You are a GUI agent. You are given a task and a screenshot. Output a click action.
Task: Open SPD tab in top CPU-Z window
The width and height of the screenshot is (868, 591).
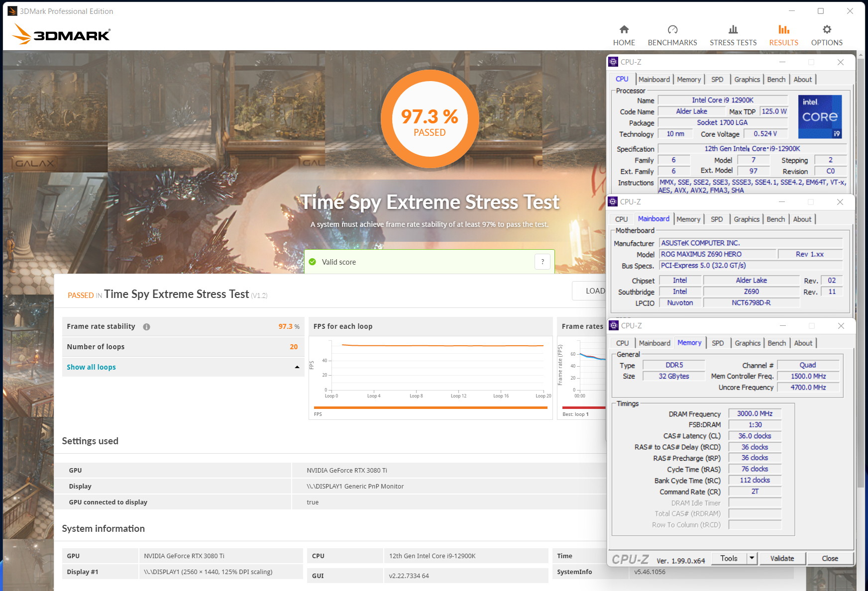(717, 80)
